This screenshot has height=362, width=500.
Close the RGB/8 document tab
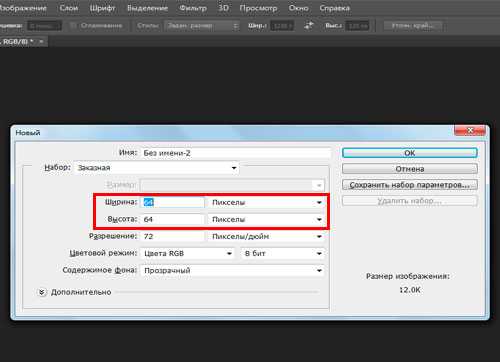click(x=41, y=42)
